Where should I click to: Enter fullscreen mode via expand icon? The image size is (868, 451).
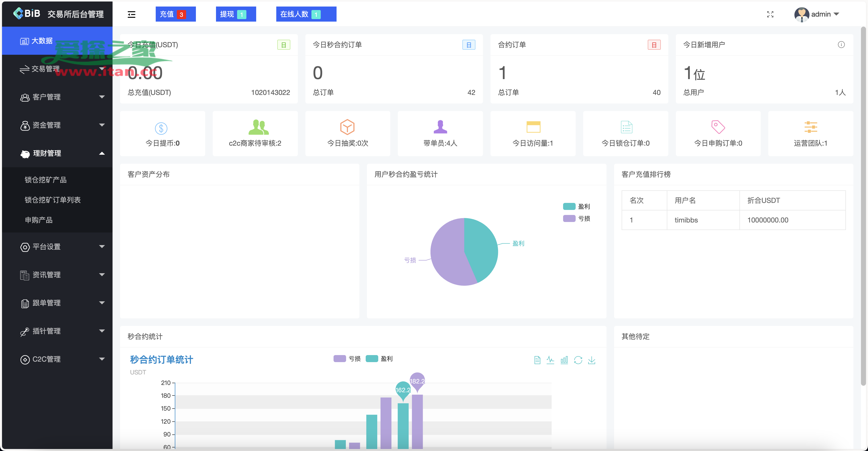[x=770, y=14]
